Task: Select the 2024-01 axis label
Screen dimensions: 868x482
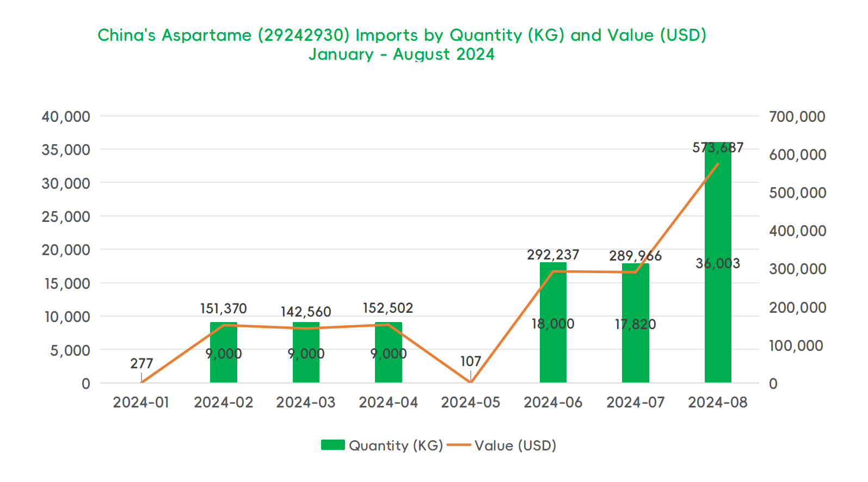Action: coord(141,403)
